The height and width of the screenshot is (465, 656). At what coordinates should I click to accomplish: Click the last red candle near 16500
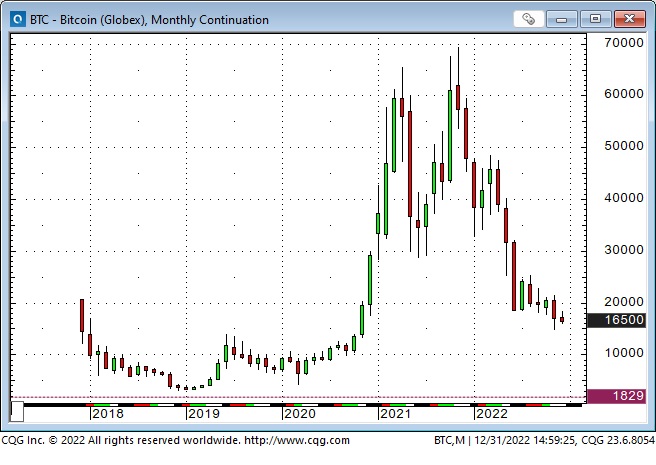562,319
